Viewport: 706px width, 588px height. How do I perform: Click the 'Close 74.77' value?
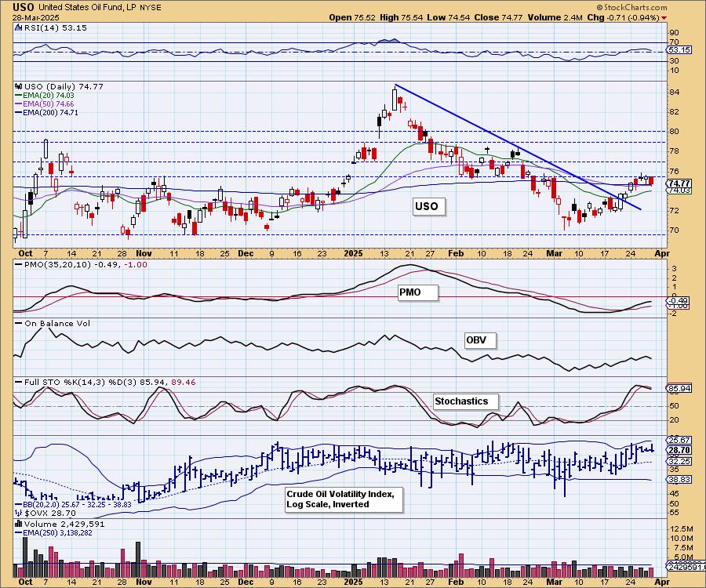(498, 17)
